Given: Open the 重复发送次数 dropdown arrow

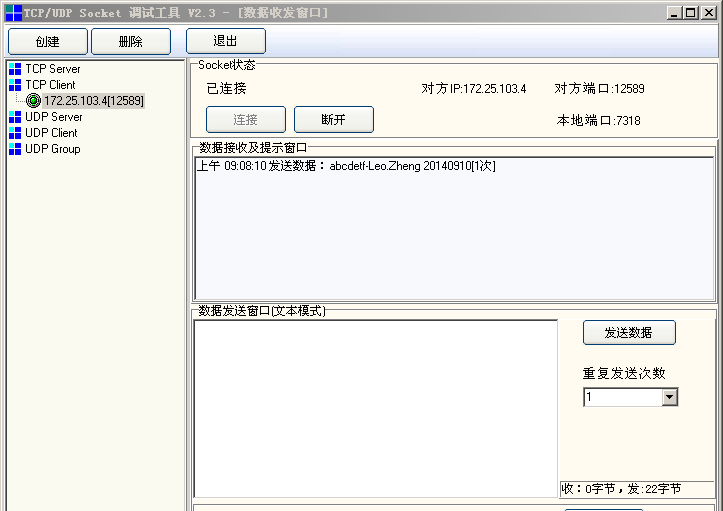Looking at the screenshot, I should coord(670,397).
